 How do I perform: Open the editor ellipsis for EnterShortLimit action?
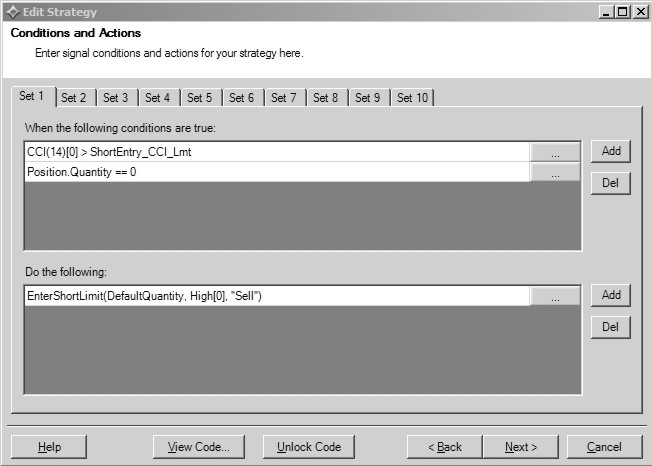555,296
